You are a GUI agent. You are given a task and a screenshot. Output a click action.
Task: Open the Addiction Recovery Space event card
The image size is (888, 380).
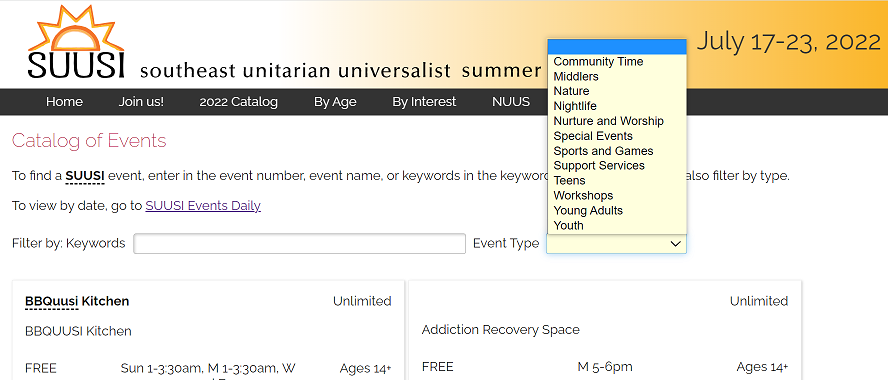tap(605, 330)
